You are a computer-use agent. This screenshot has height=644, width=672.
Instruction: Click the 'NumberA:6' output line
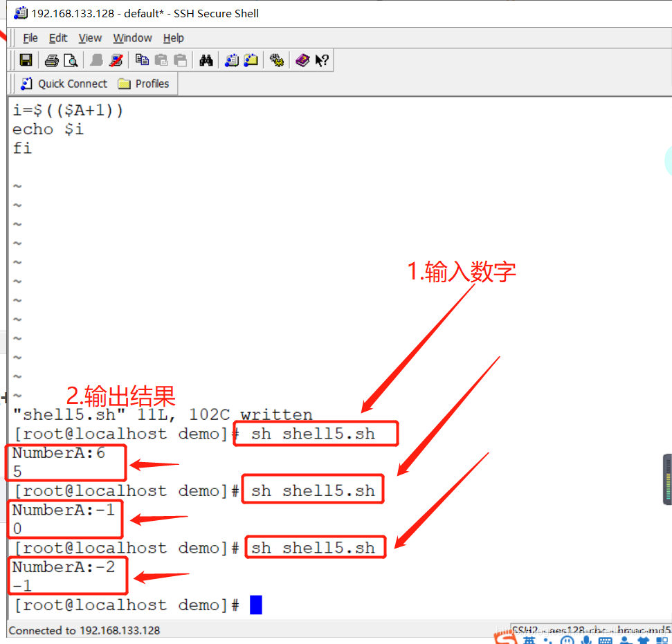59,453
